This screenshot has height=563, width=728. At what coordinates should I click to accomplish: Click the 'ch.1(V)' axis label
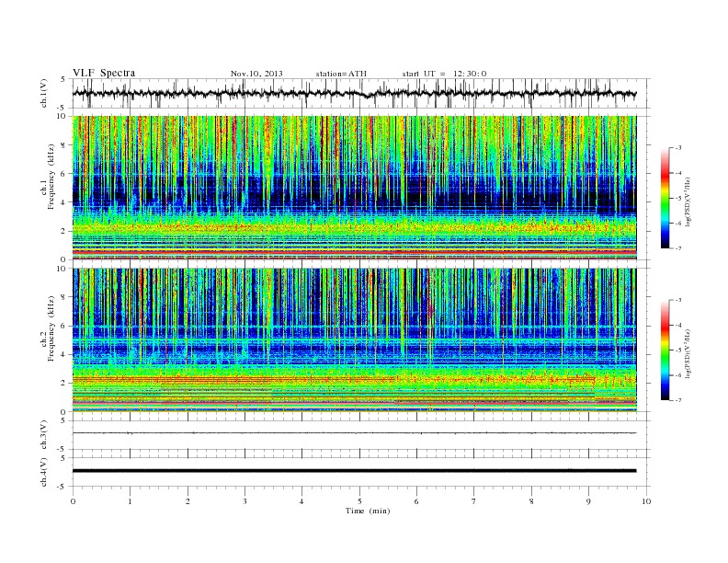point(44,95)
